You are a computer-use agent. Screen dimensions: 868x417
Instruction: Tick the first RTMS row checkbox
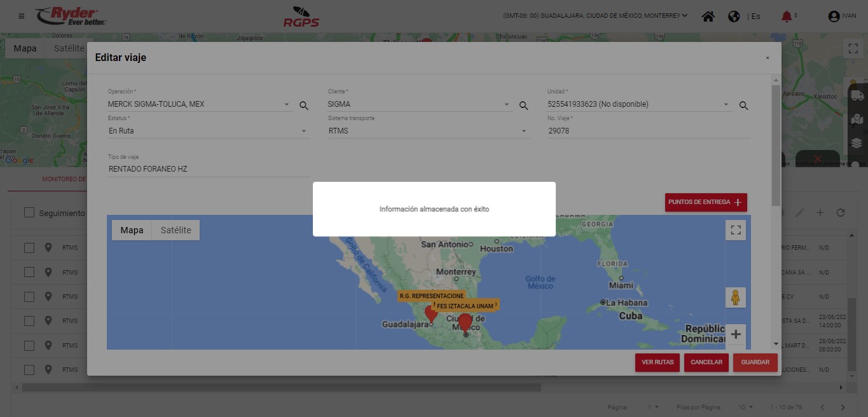pos(29,247)
